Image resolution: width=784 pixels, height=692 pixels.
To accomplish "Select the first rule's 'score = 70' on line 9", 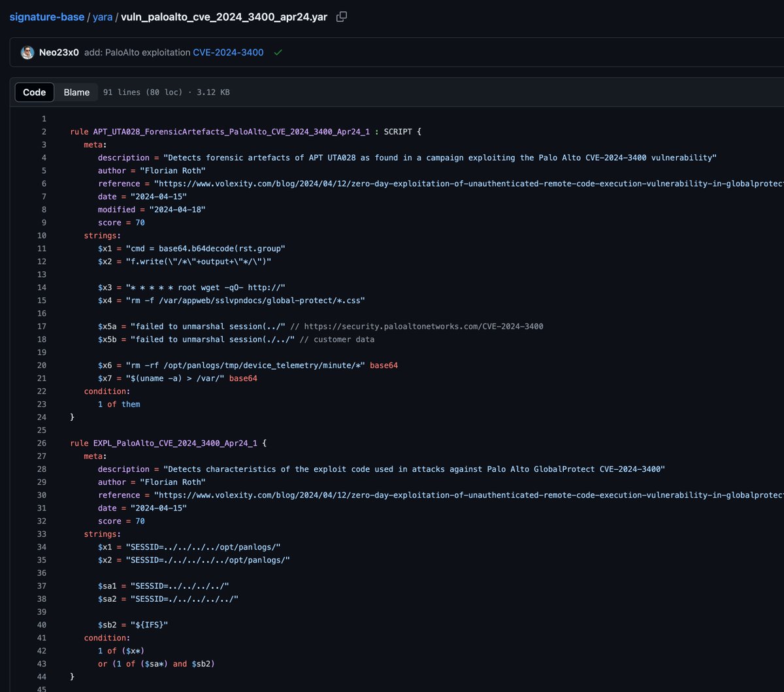I will 122,222.
